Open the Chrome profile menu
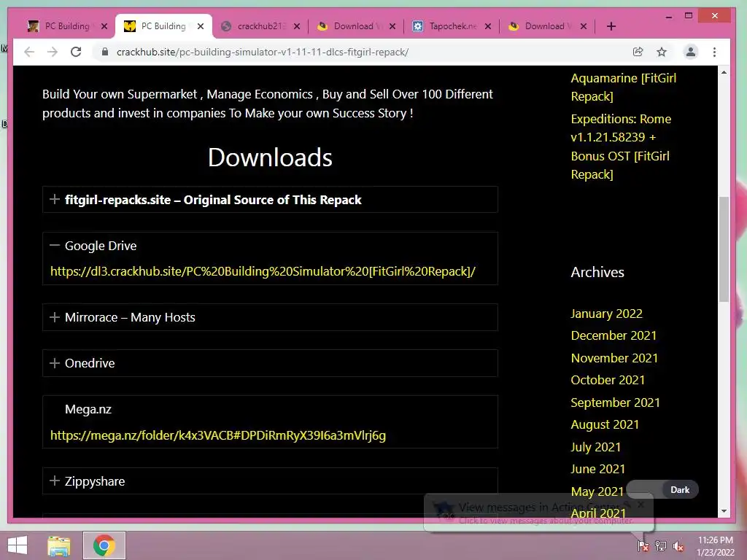 tap(690, 52)
